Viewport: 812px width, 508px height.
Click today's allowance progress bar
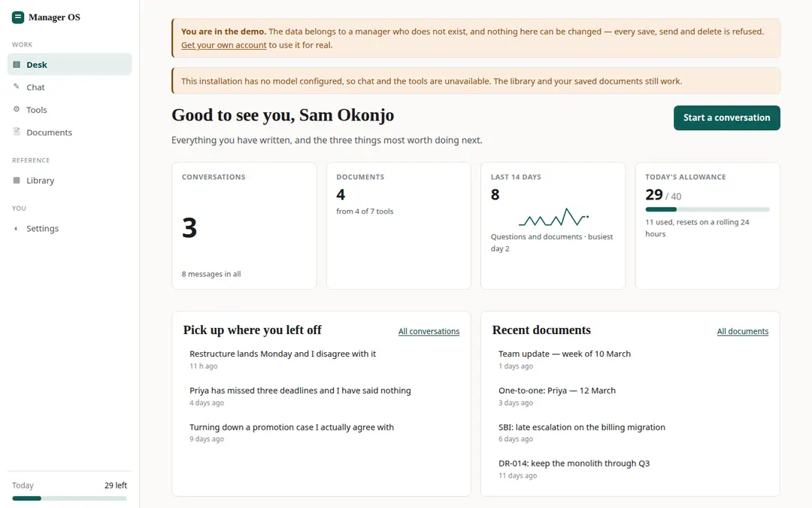[x=707, y=209]
